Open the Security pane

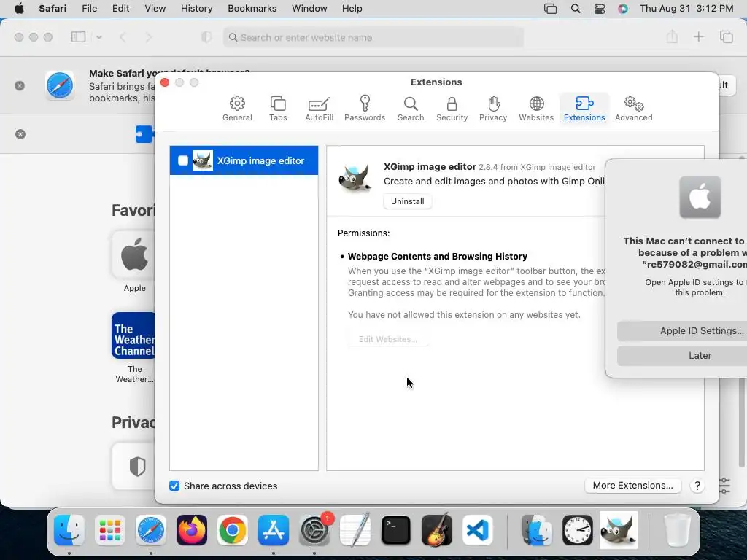[x=452, y=108]
